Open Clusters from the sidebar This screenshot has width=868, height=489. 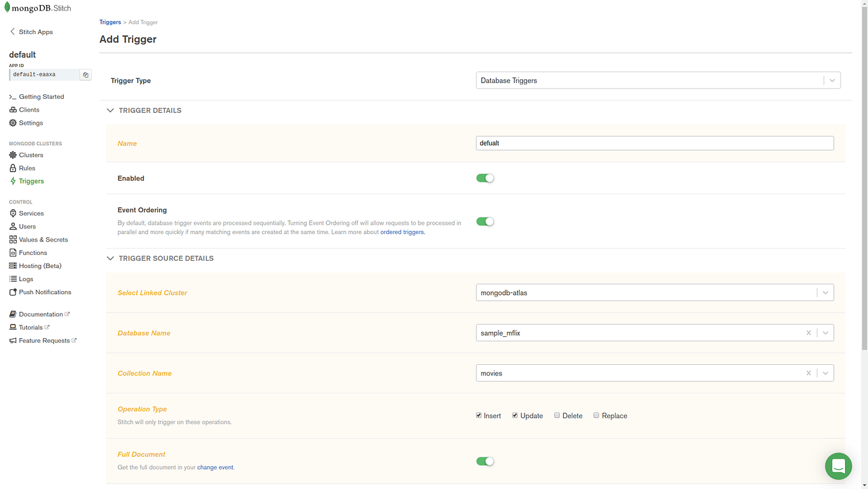tap(30, 155)
